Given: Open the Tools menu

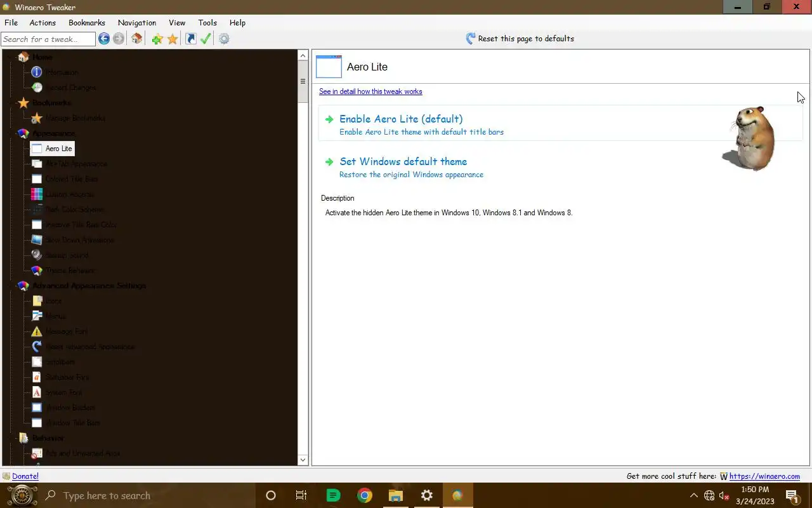Looking at the screenshot, I should pos(207,22).
